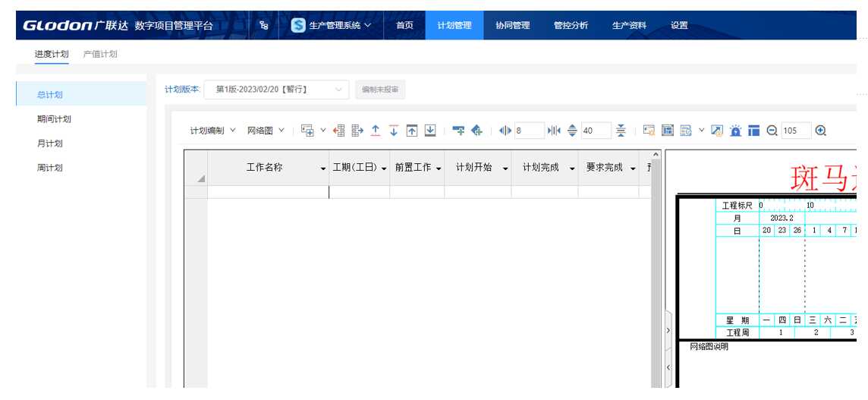The image size is (868, 400).
Task: Edit the vertical spacing field showing 40
Action: [596, 131]
